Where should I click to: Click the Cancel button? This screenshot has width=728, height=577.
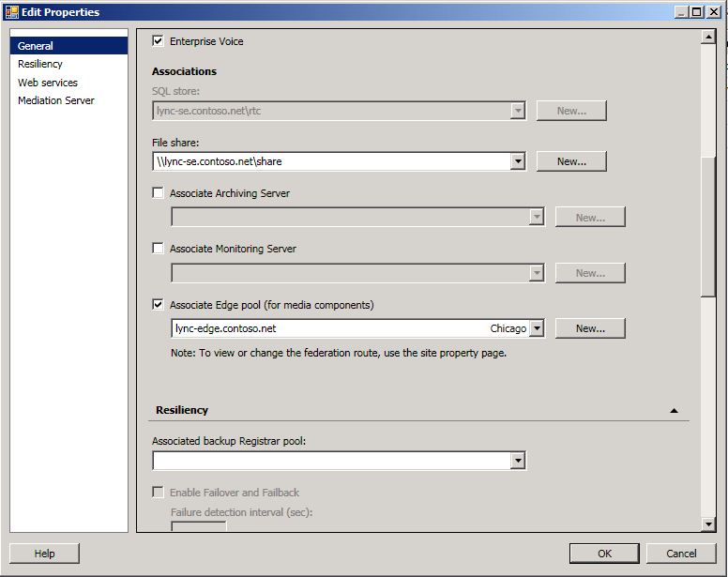[x=681, y=554]
